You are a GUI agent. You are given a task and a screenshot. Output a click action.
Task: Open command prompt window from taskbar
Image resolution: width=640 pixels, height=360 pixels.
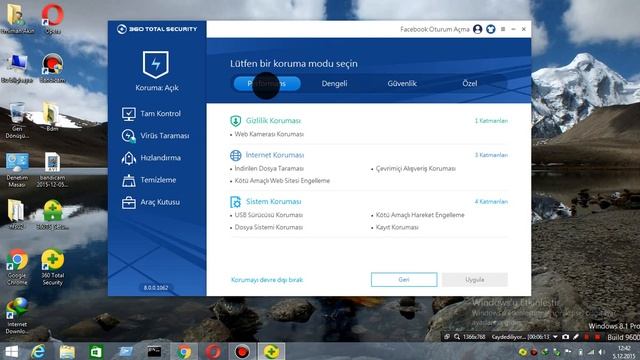click(x=154, y=352)
